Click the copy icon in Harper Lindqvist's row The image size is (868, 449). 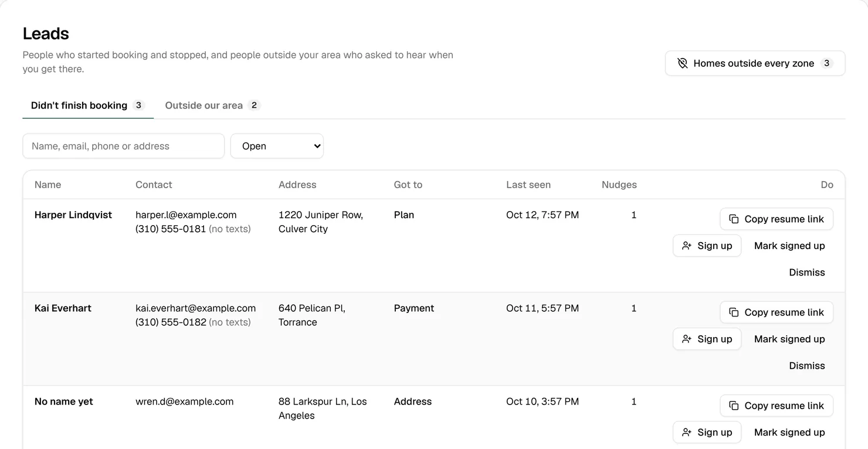[x=734, y=219]
